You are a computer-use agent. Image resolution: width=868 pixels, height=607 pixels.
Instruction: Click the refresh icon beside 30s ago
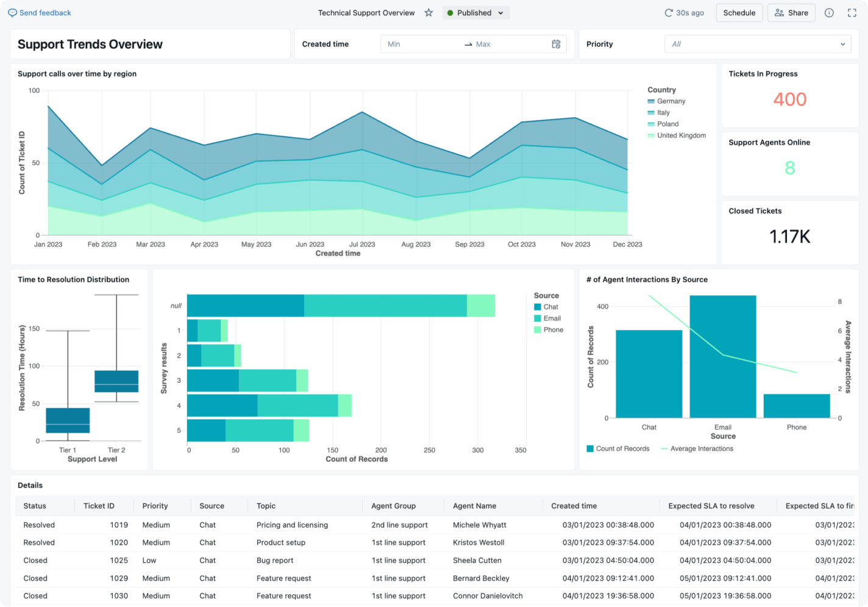(669, 13)
